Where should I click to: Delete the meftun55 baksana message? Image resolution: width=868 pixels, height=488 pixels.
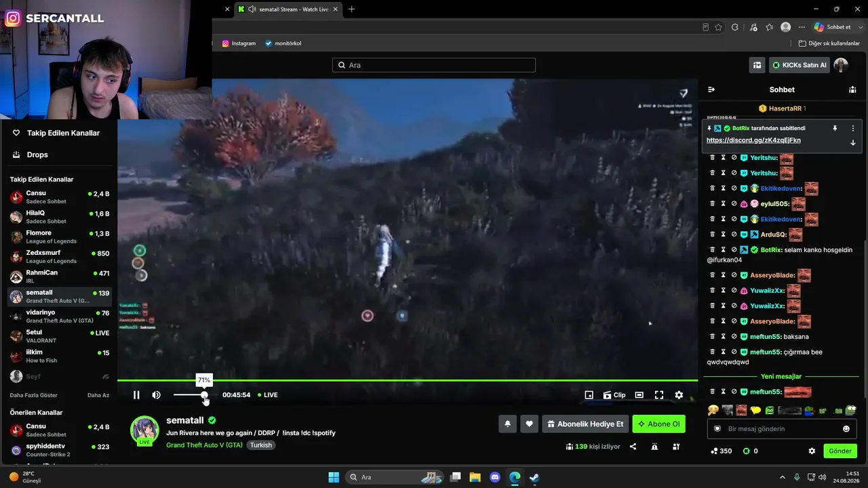[x=712, y=337]
